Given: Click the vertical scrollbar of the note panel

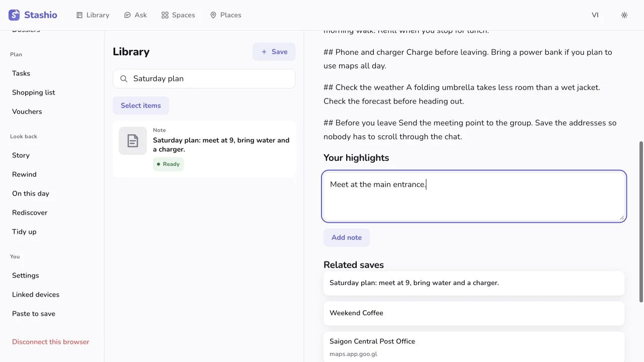Looking at the screenshot, I should tap(641, 222).
